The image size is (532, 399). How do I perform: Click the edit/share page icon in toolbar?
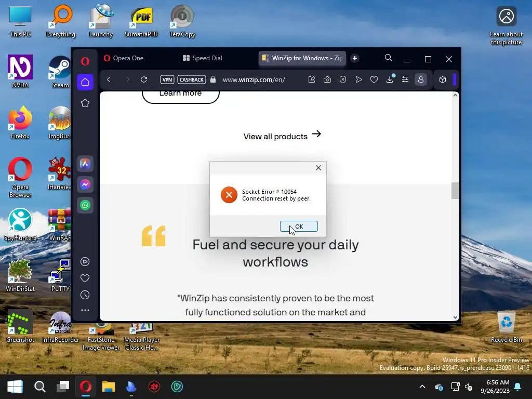(x=312, y=79)
